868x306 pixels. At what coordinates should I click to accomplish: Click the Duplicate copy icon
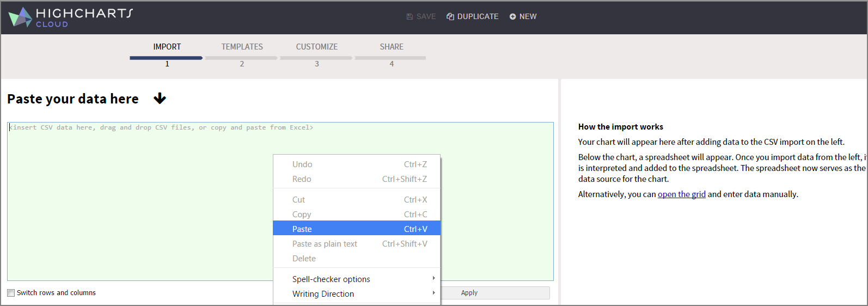pyautogui.click(x=450, y=17)
